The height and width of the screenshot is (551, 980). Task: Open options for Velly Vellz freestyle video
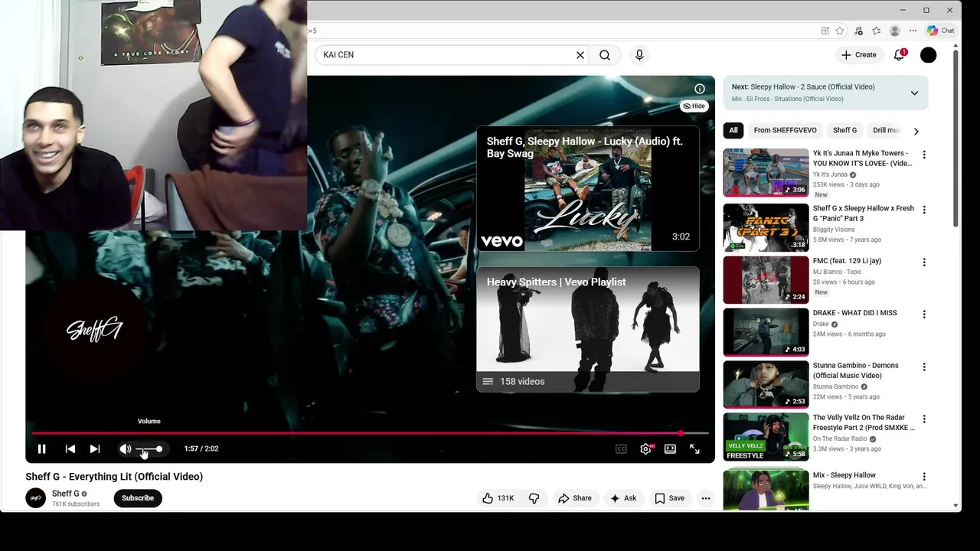(x=924, y=419)
